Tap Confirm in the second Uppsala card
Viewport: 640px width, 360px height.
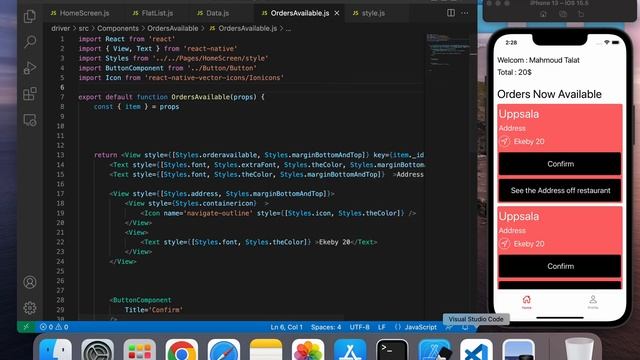(x=560, y=266)
